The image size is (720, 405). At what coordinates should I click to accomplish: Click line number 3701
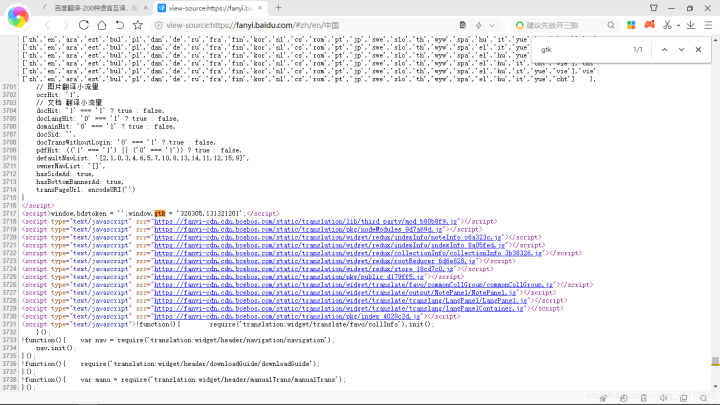(9, 87)
